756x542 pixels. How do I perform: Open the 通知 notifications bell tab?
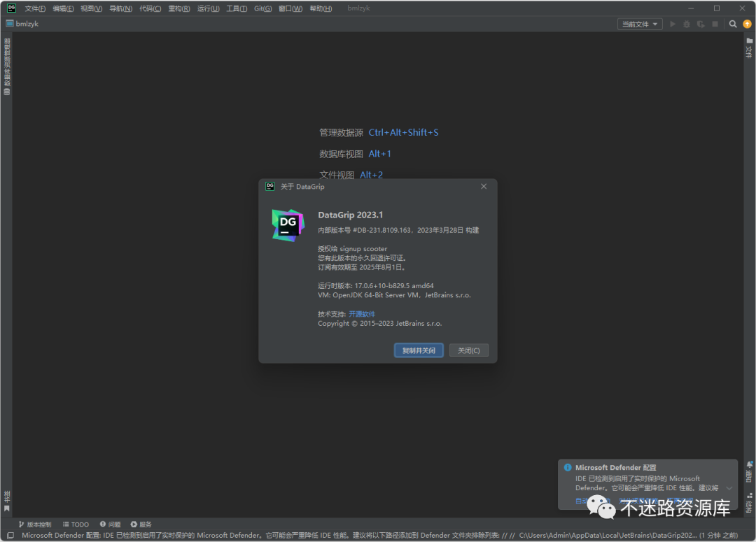(749, 471)
